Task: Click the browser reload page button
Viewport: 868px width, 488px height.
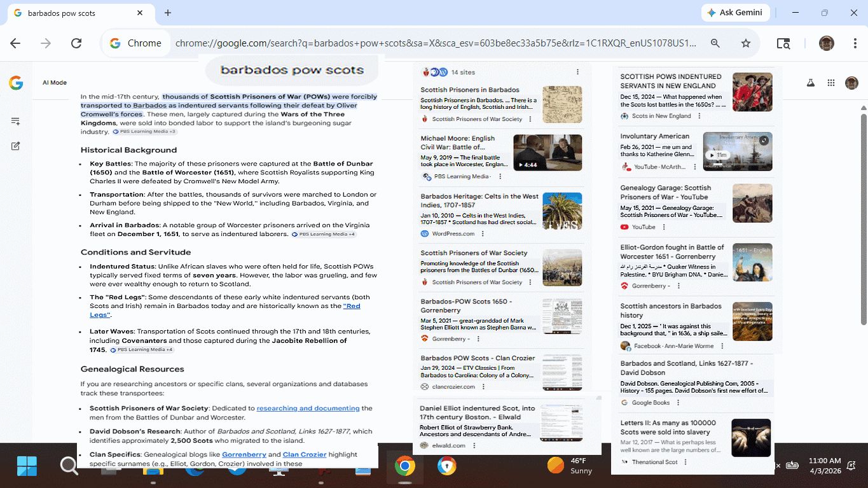Action: pyautogui.click(x=76, y=43)
